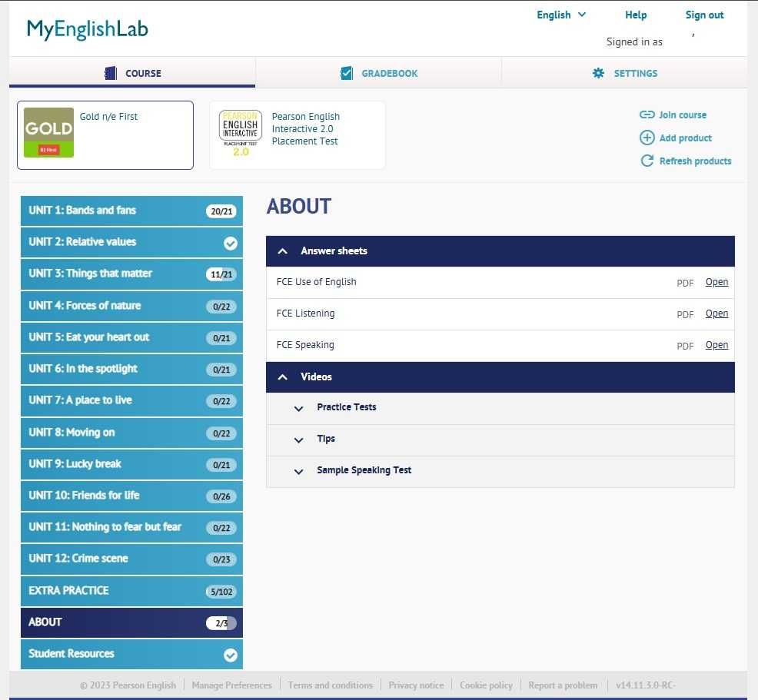Open UNIT 9: Lucky break

coord(131,464)
